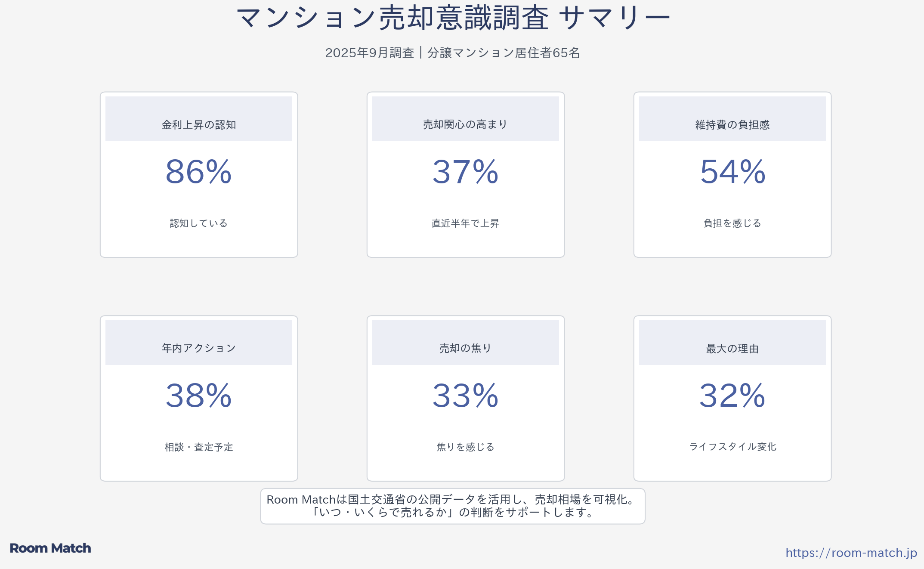This screenshot has width=924, height=569.
Task: Click the 売却関心の高まり card header
Action: click(x=465, y=124)
